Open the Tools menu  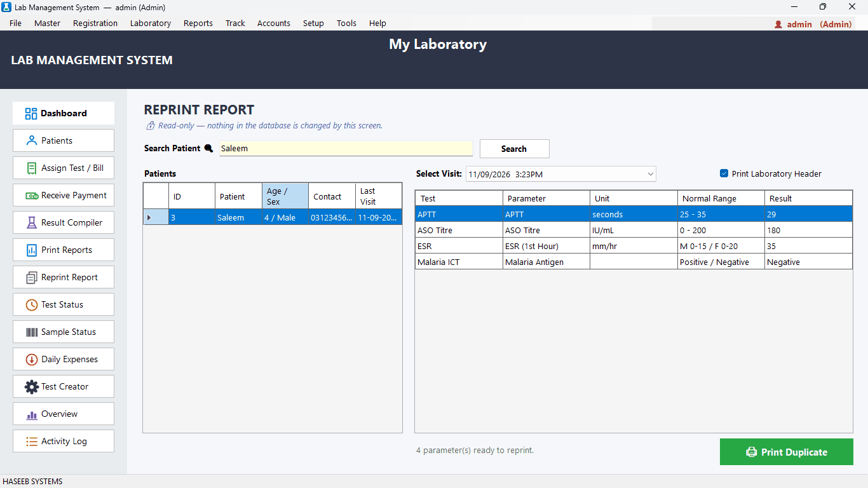346,23
